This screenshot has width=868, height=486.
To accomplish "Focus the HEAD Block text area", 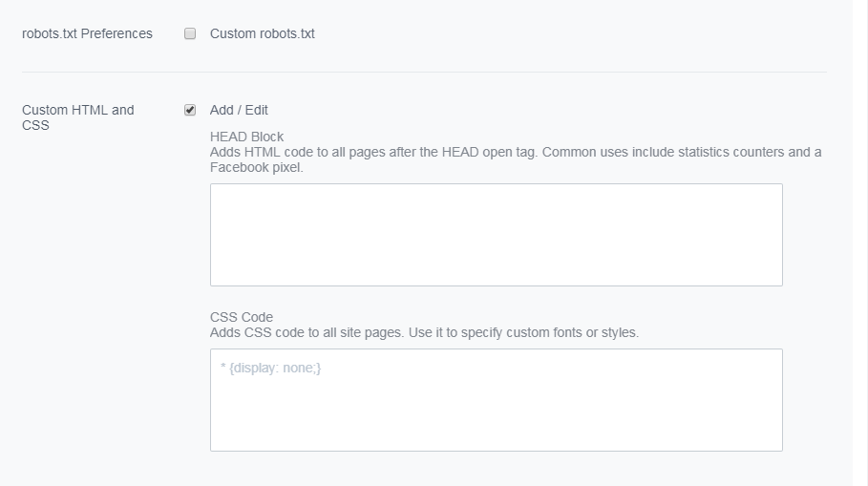I will pyautogui.click(x=496, y=235).
